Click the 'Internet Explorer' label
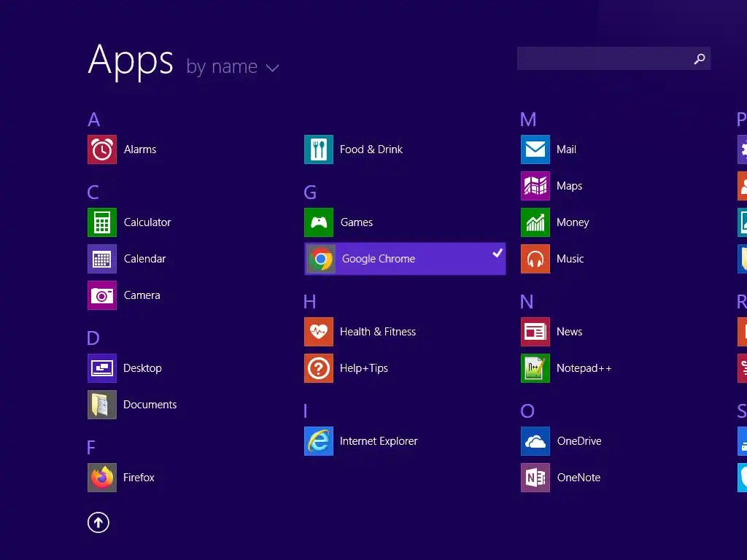This screenshot has height=560, width=747. (379, 441)
